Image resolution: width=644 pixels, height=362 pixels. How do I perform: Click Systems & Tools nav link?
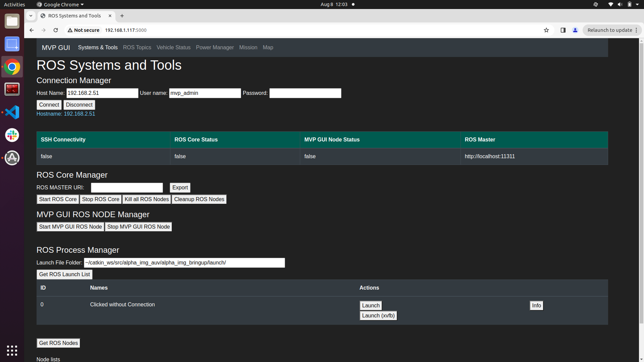click(x=98, y=48)
